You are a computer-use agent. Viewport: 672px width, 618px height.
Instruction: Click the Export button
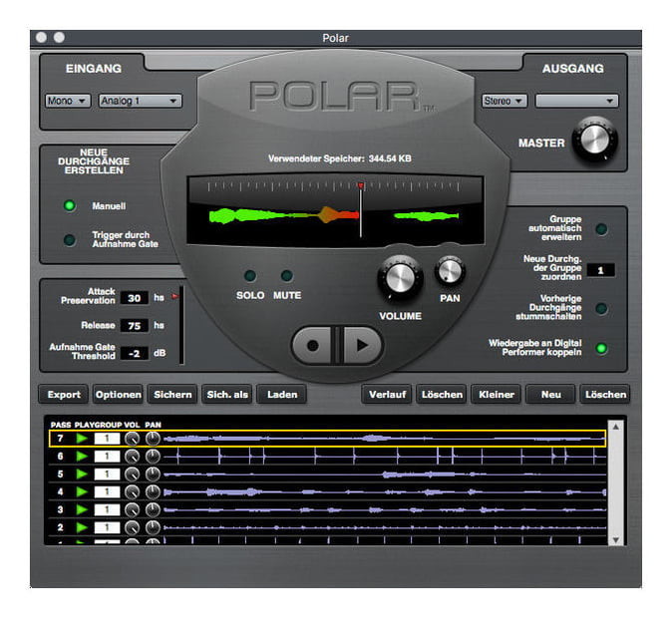64,395
